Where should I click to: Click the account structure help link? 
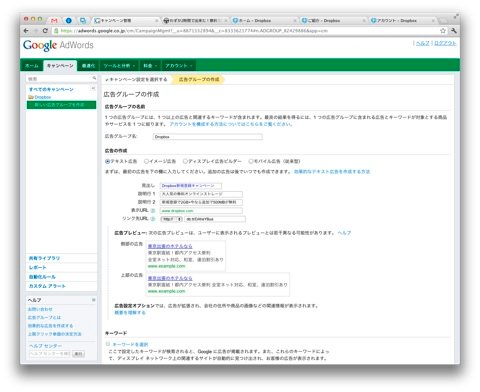pyautogui.click(x=231, y=124)
